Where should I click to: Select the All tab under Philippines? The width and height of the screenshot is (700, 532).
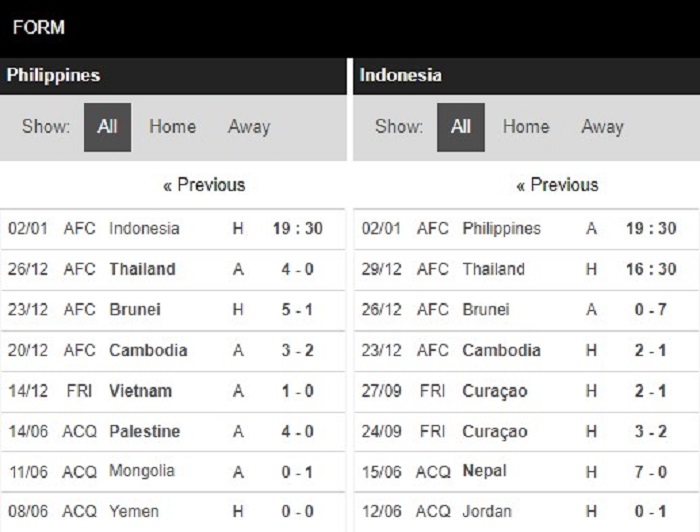[107, 127]
